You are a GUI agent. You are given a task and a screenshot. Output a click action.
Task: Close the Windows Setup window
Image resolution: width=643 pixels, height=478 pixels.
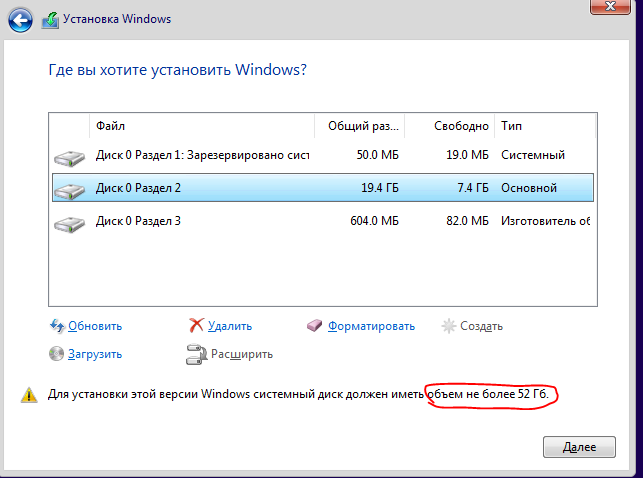coord(610,6)
